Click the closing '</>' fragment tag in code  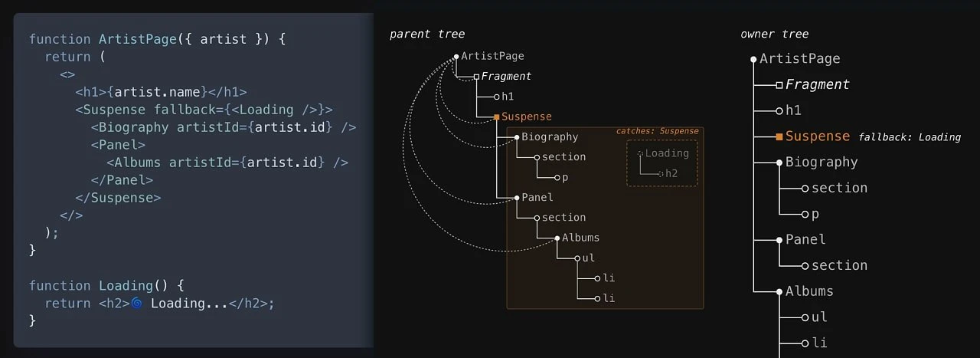(x=71, y=215)
